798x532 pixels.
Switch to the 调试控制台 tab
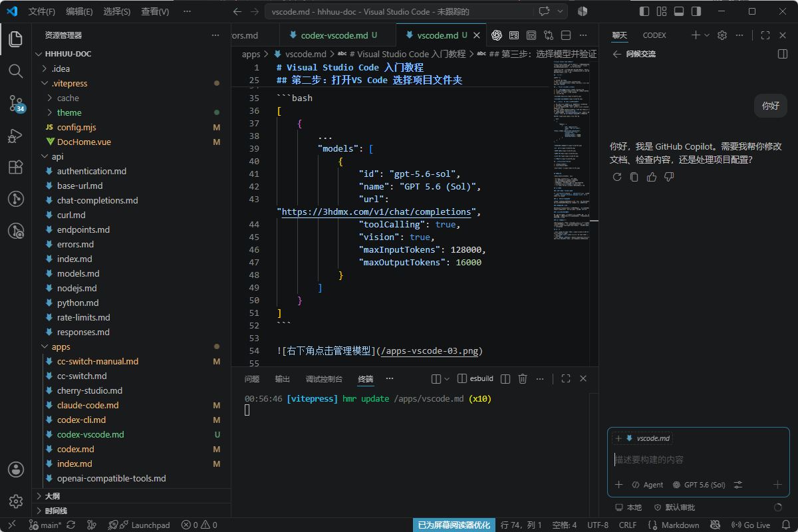324,378
